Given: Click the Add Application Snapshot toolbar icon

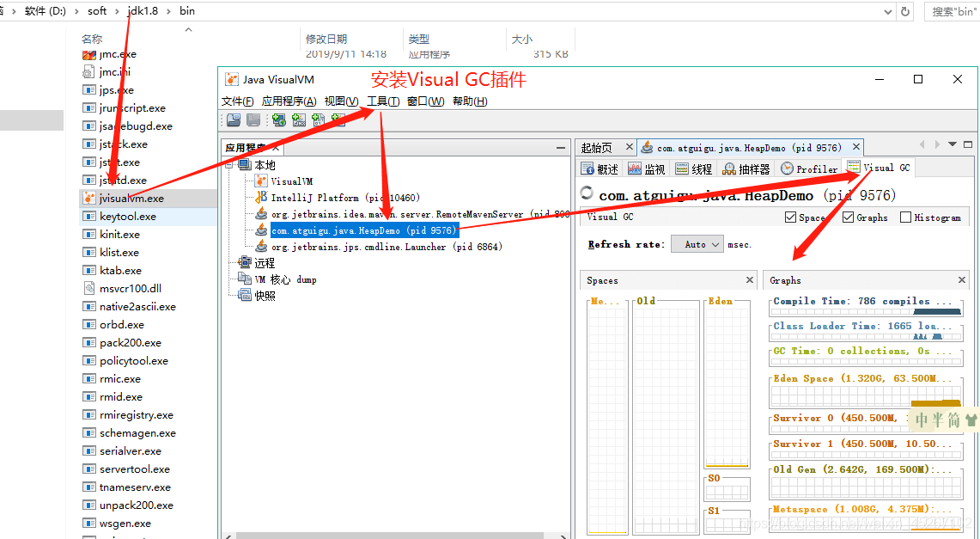Looking at the screenshot, I should coord(338,120).
